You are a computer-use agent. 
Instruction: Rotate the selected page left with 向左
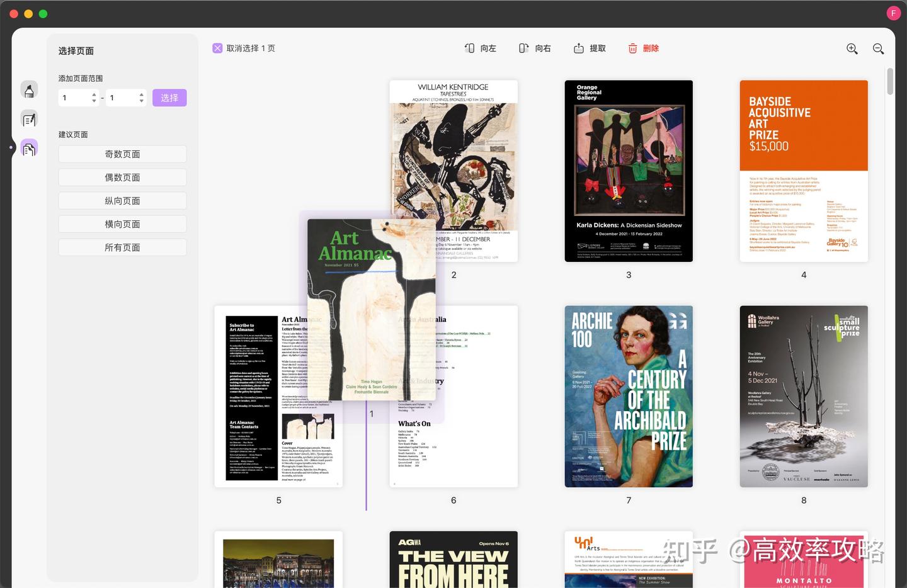point(479,48)
